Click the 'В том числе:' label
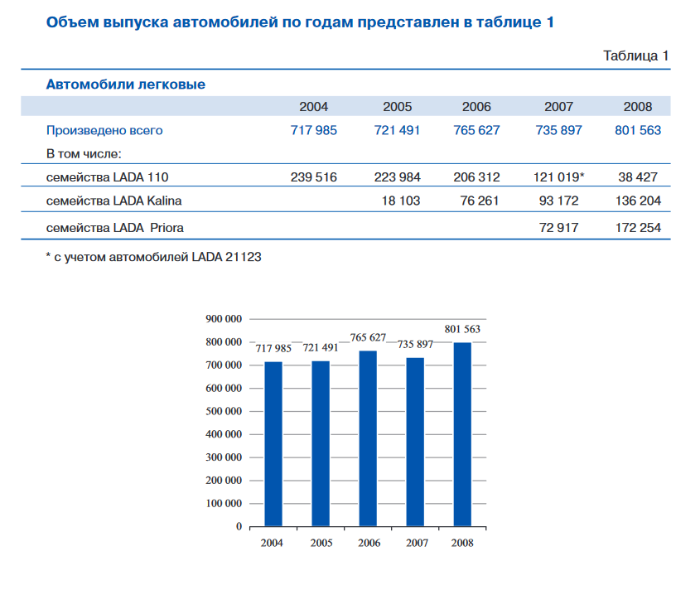 pos(84,154)
